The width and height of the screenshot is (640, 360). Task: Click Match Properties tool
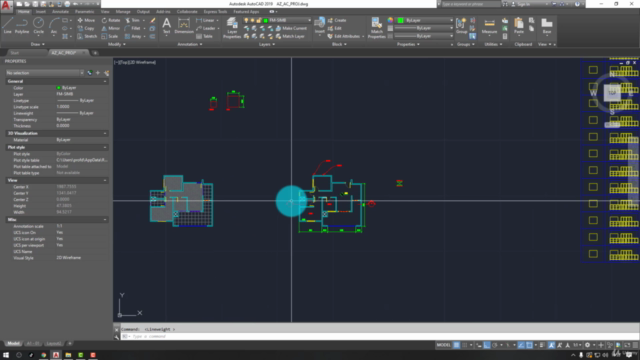coord(376,28)
